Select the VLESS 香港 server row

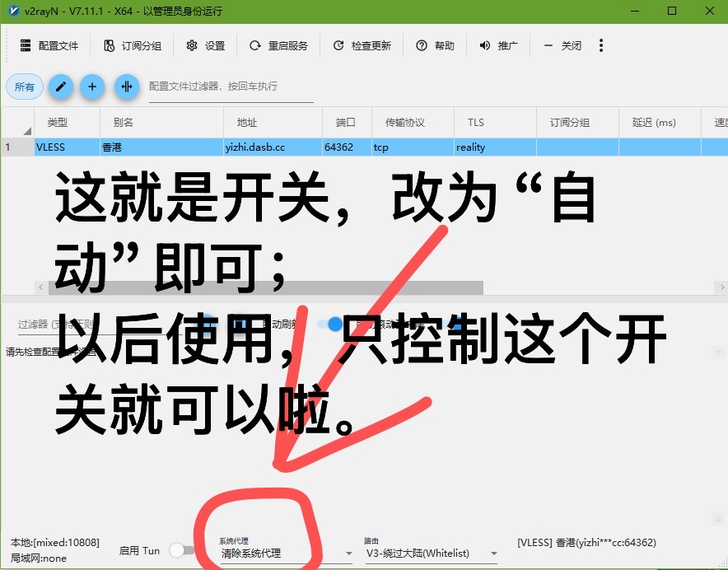[247, 147]
